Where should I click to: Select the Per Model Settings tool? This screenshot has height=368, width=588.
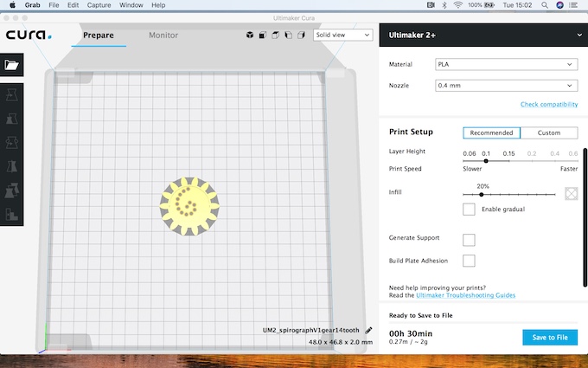point(11,190)
